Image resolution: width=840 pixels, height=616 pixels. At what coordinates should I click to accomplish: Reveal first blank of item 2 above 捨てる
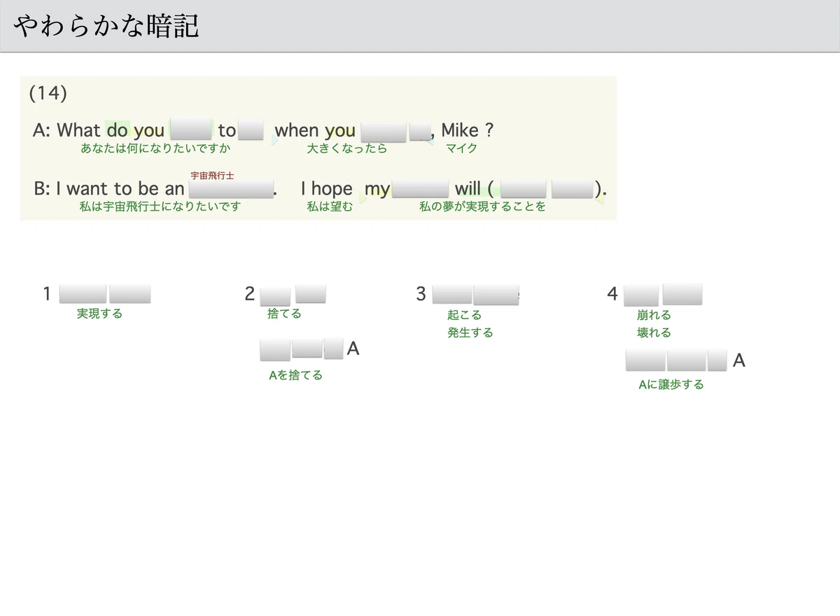tap(275, 295)
